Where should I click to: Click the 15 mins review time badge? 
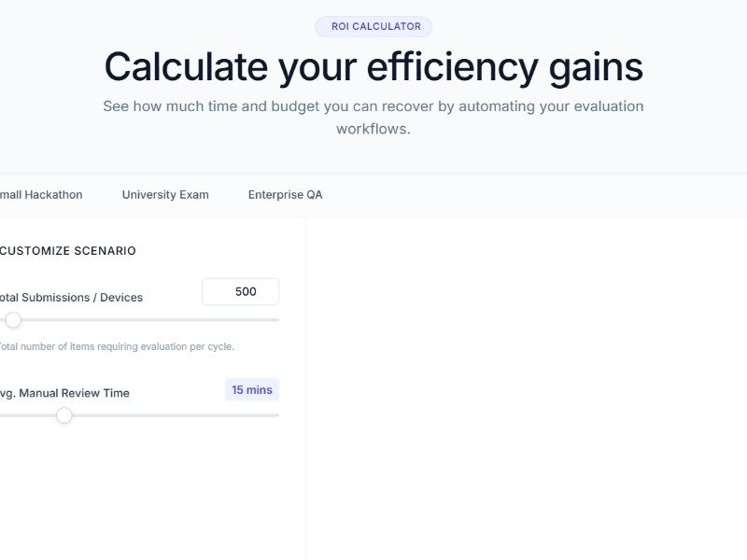[x=252, y=390]
